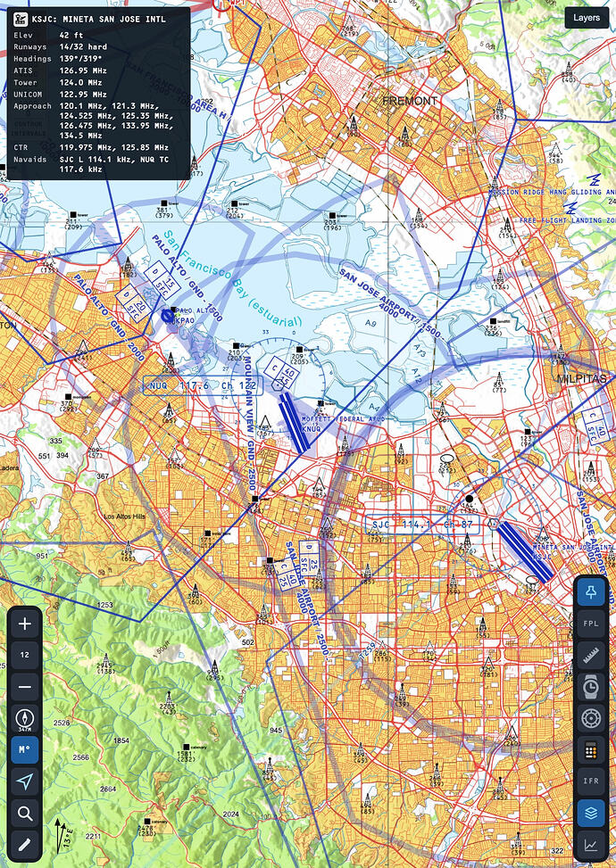The image size is (616, 868).
Task: Click the zoom level 12 indicator
Action: tap(24, 655)
